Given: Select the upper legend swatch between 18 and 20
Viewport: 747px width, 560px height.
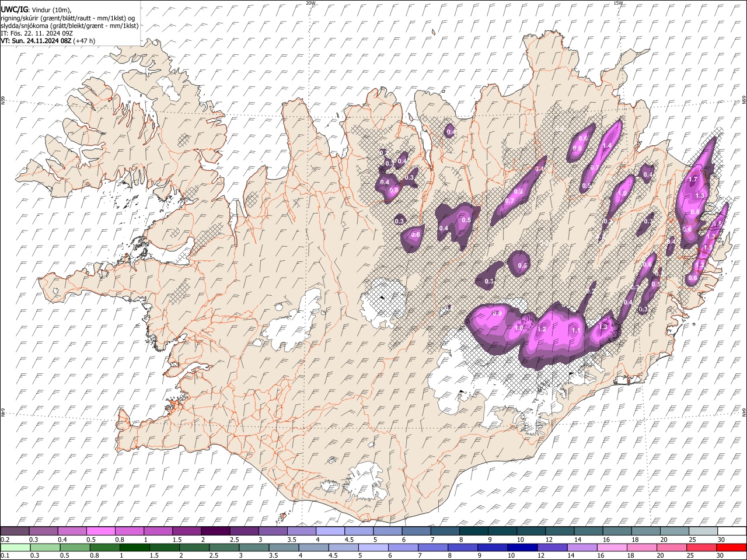Looking at the screenshot, I should click(645, 531).
